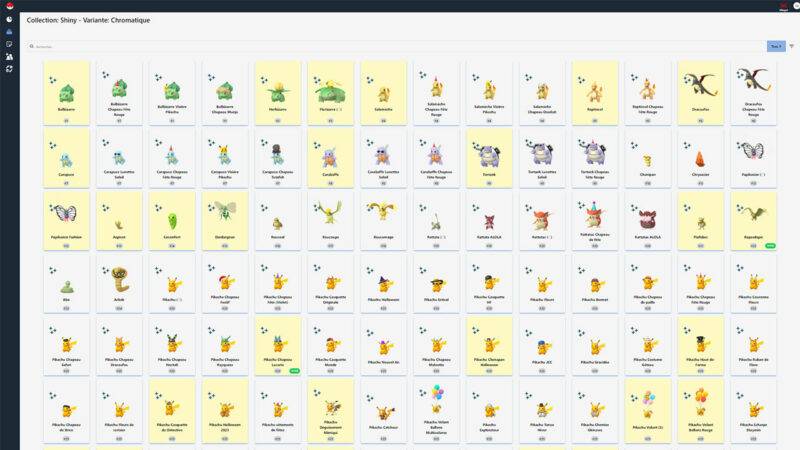Click the green badge on the Rapasdepic card
The height and width of the screenshot is (450, 800).
pos(770,246)
